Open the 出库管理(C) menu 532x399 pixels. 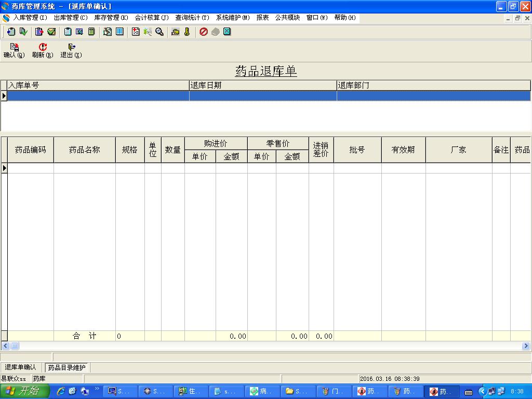(x=71, y=18)
